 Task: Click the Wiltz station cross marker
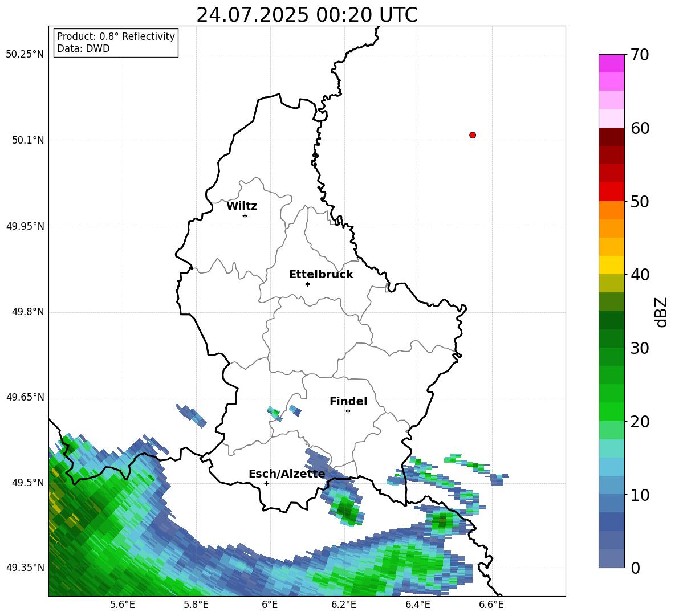tap(245, 215)
